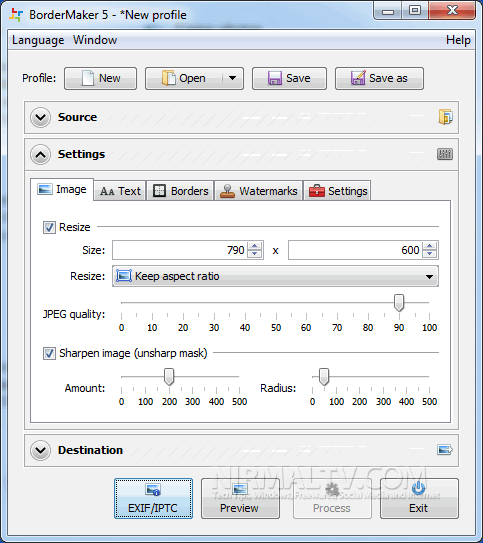Maximize the BorderMaker window

tap(415, 10)
